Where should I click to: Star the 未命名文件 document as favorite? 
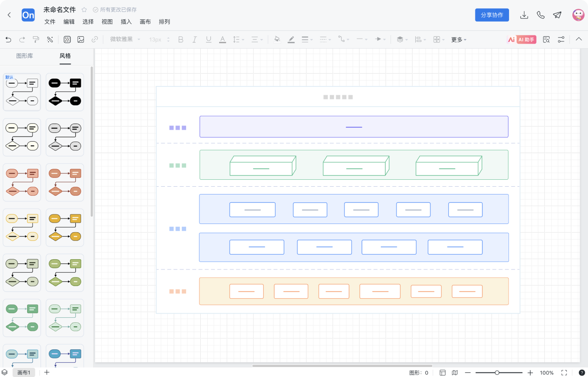pos(84,10)
